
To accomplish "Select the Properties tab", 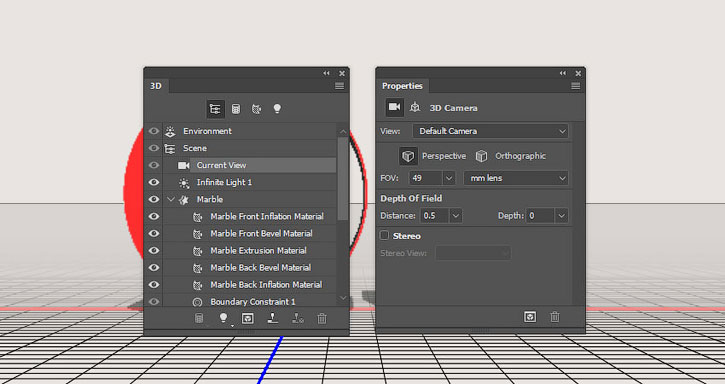I will tap(402, 86).
